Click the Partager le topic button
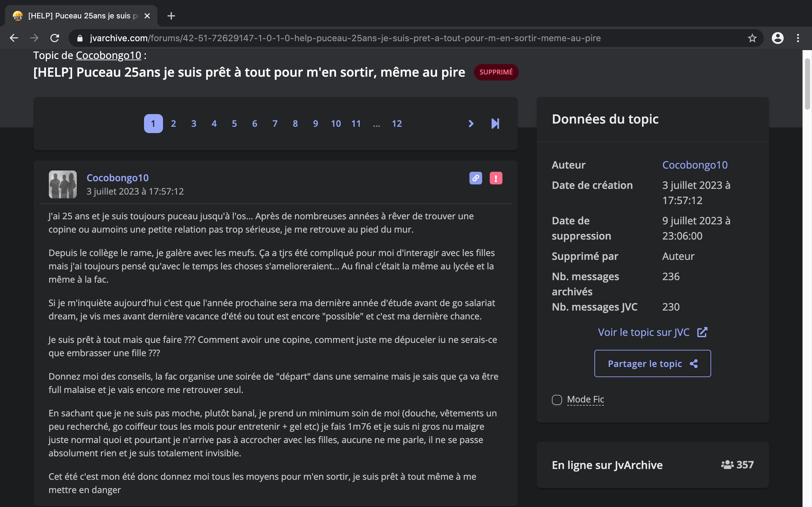This screenshot has width=812, height=507. [652, 363]
